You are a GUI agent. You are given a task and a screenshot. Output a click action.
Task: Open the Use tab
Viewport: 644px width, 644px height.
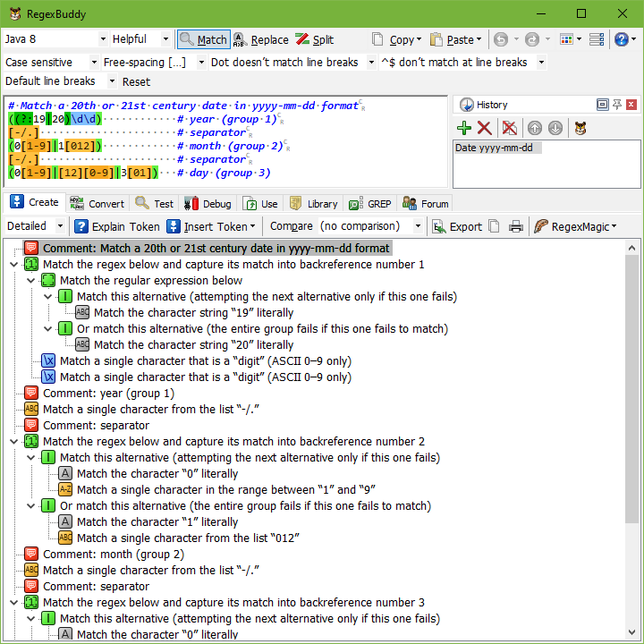click(260, 204)
